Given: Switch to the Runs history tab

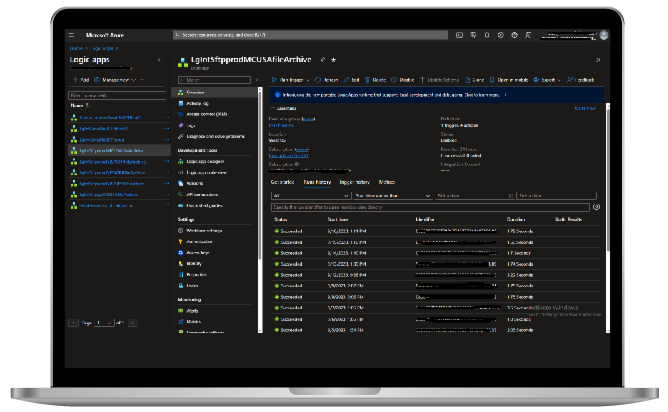Looking at the screenshot, I should click(x=317, y=182).
